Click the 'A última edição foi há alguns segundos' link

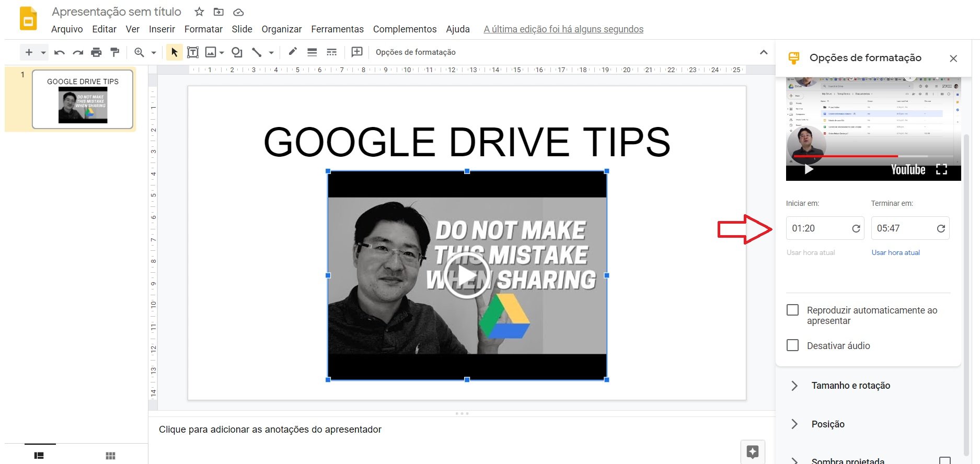563,29
